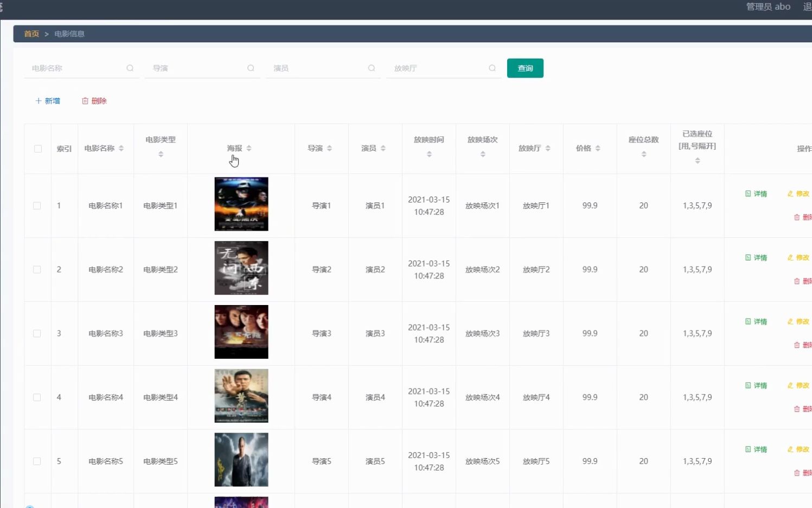
Task: Click the magnifier icon in 导演 search box
Action: click(251, 68)
